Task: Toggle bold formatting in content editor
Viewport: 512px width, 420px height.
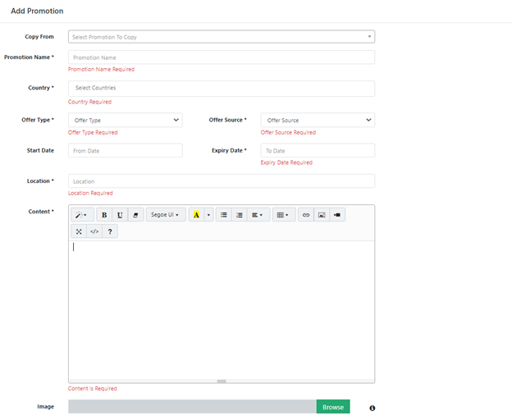Action: [104, 215]
